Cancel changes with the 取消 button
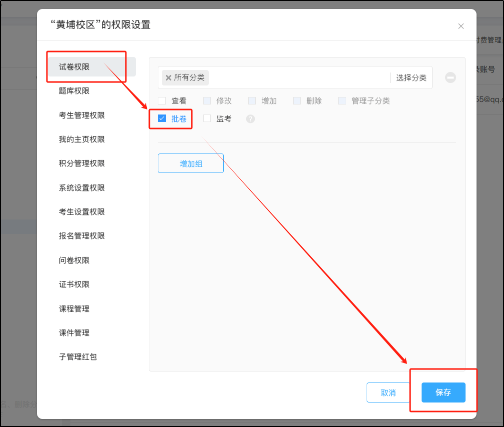The height and width of the screenshot is (427, 504). click(388, 392)
